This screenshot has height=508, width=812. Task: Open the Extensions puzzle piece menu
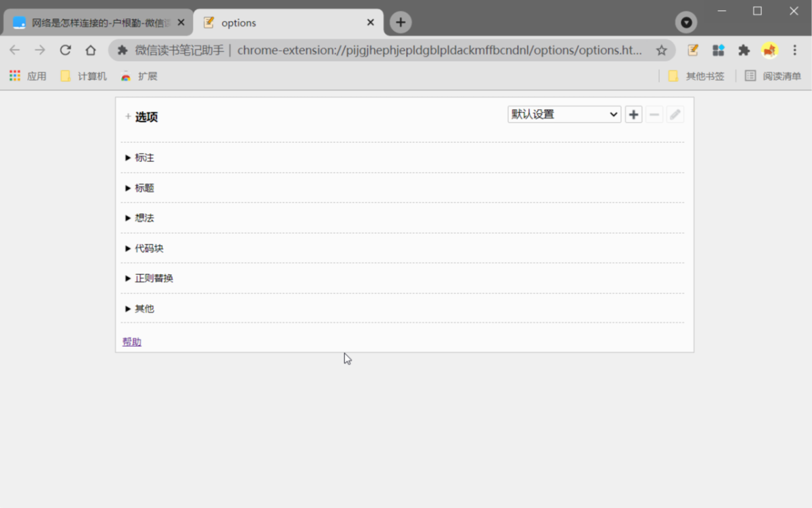click(x=744, y=50)
